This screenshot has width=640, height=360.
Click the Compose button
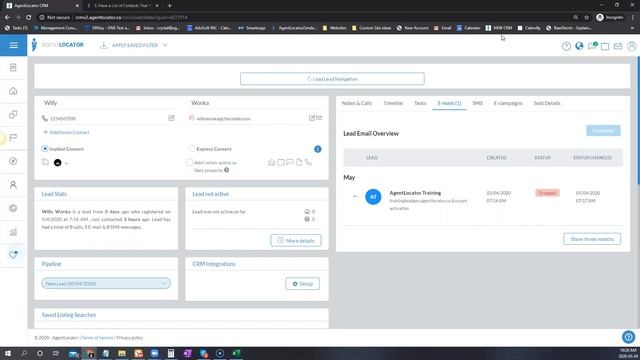click(x=603, y=131)
